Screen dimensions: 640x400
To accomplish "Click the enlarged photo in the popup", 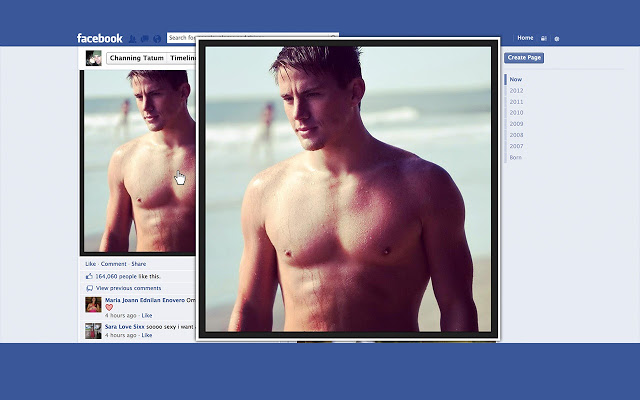I will (348, 189).
